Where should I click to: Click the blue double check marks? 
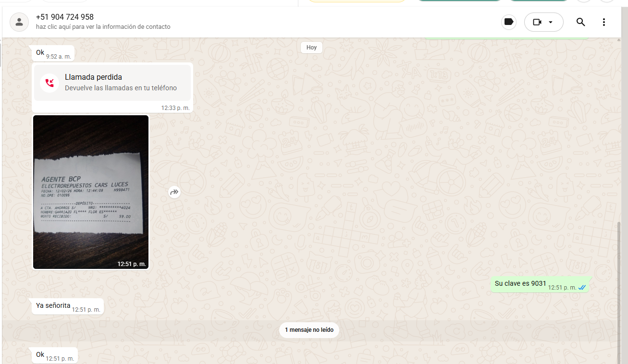click(x=582, y=287)
